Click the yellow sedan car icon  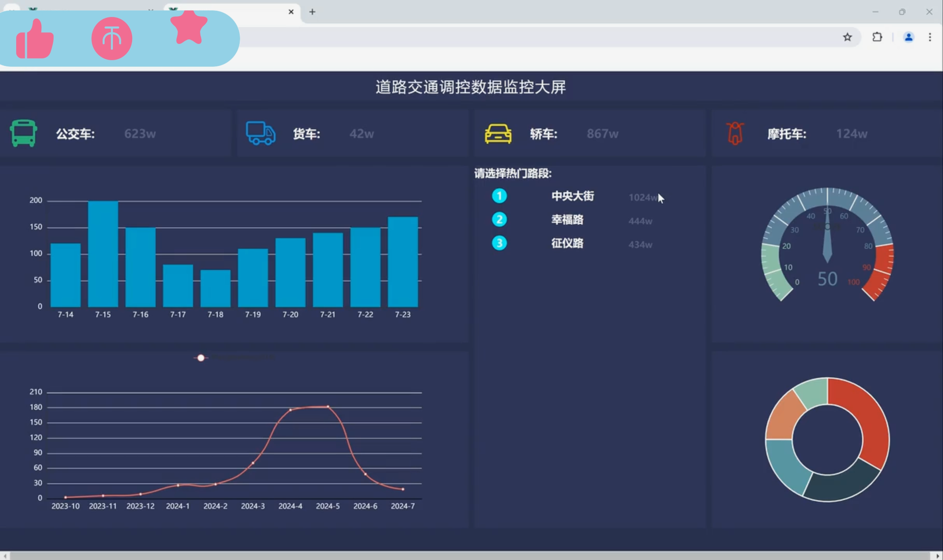tap(498, 134)
